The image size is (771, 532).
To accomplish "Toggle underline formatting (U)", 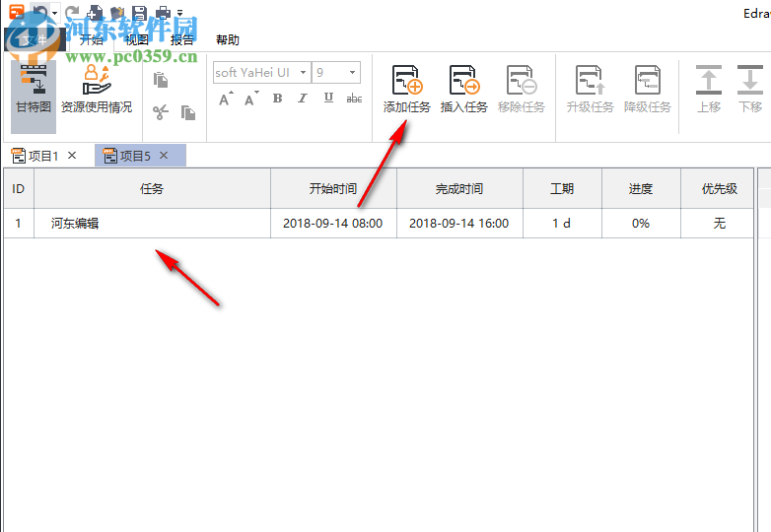I will pos(328,99).
